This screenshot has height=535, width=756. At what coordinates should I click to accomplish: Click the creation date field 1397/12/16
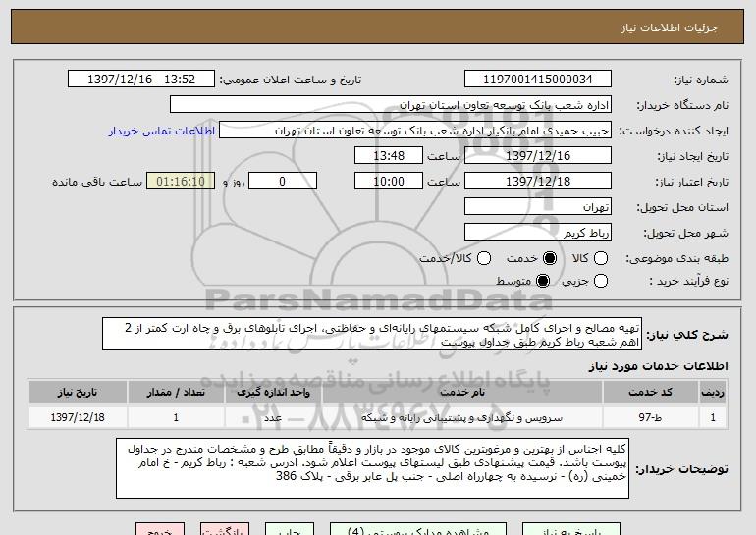pos(538,156)
